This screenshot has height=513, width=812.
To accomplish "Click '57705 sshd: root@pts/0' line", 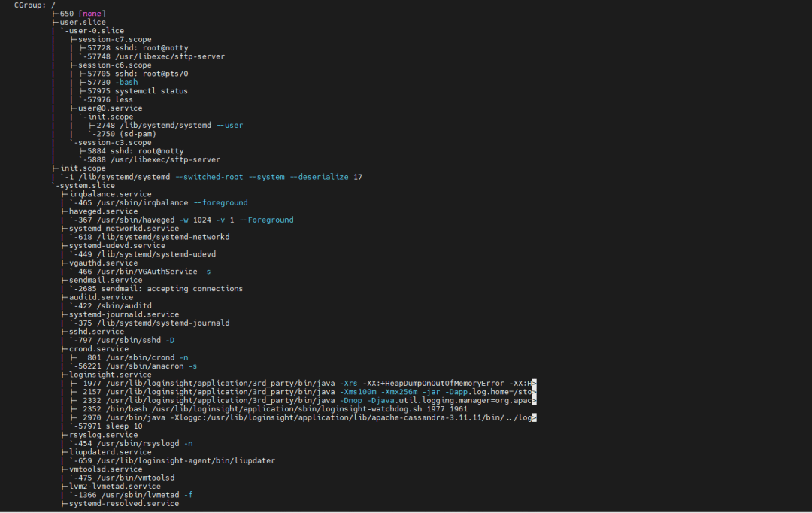I will point(138,74).
